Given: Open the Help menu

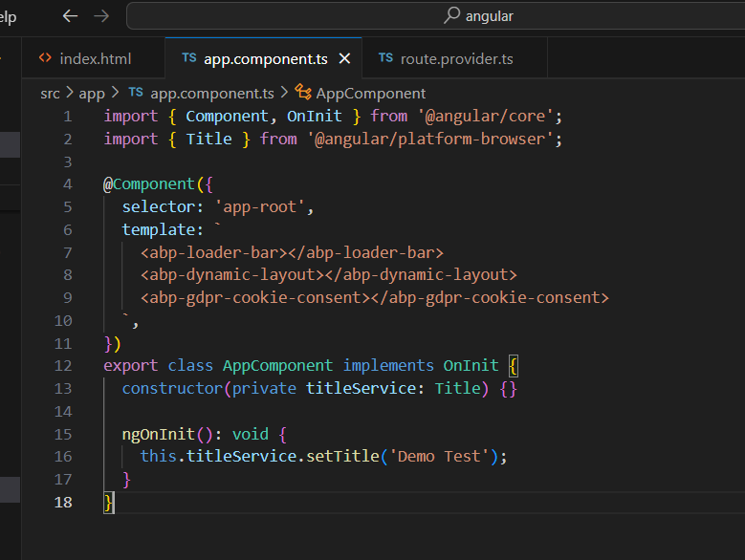Looking at the screenshot, I should (8, 16).
